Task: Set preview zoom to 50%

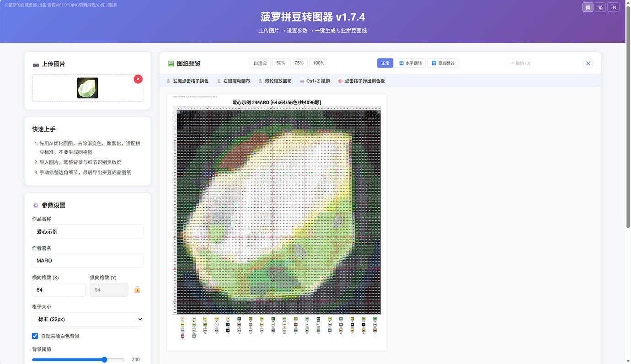Action: [x=281, y=63]
